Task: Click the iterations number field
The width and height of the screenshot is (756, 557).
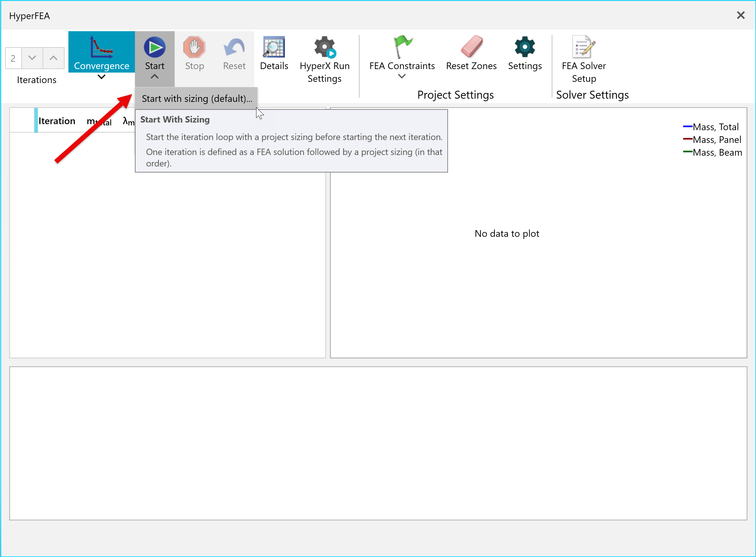Action: [13, 58]
